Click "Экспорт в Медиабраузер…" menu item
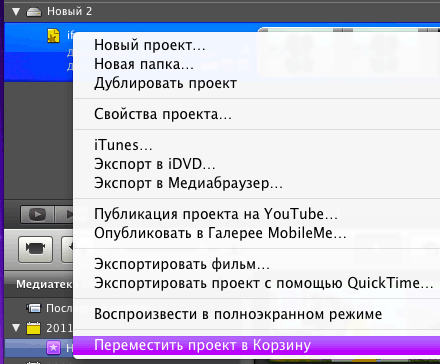The image size is (440, 364). click(x=256, y=183)
